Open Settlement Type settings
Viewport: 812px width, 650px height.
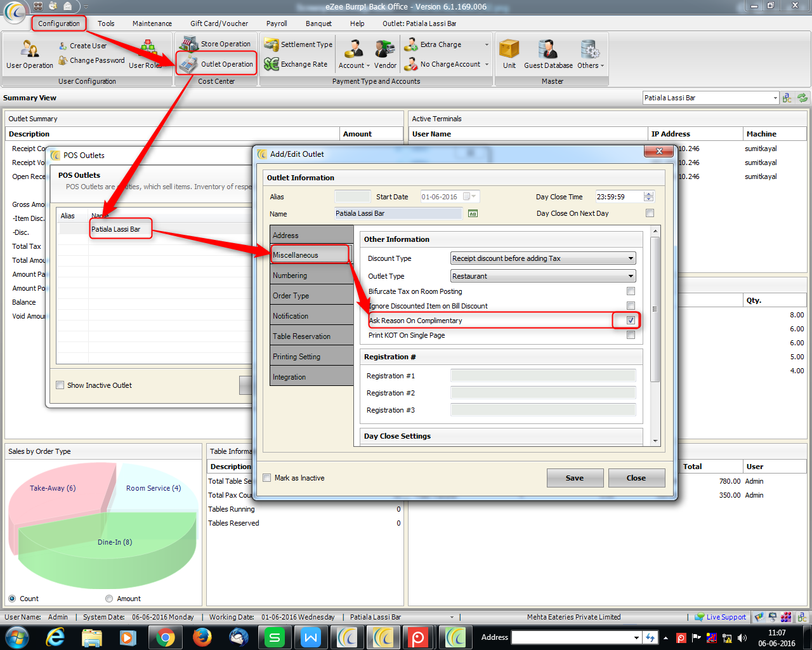point(298,44)
